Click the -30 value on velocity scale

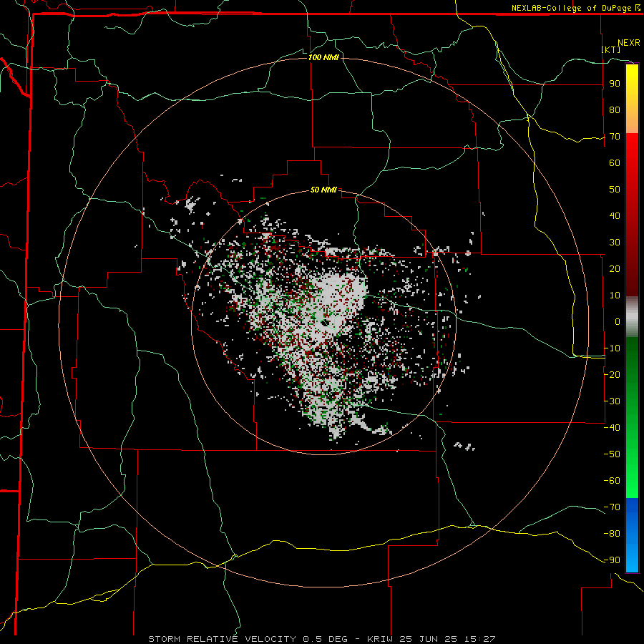click(x=612, y=401)
